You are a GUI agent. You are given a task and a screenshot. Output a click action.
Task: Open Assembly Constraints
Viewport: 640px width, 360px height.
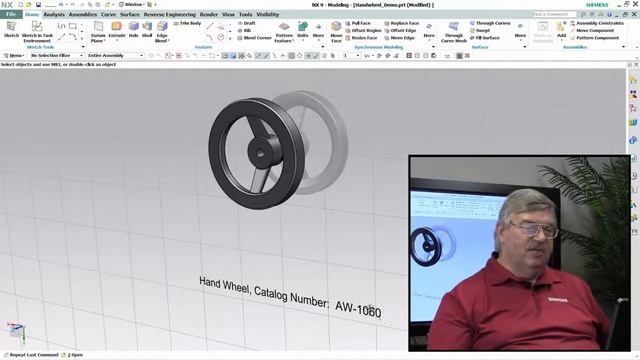click(x=597, y=23)
